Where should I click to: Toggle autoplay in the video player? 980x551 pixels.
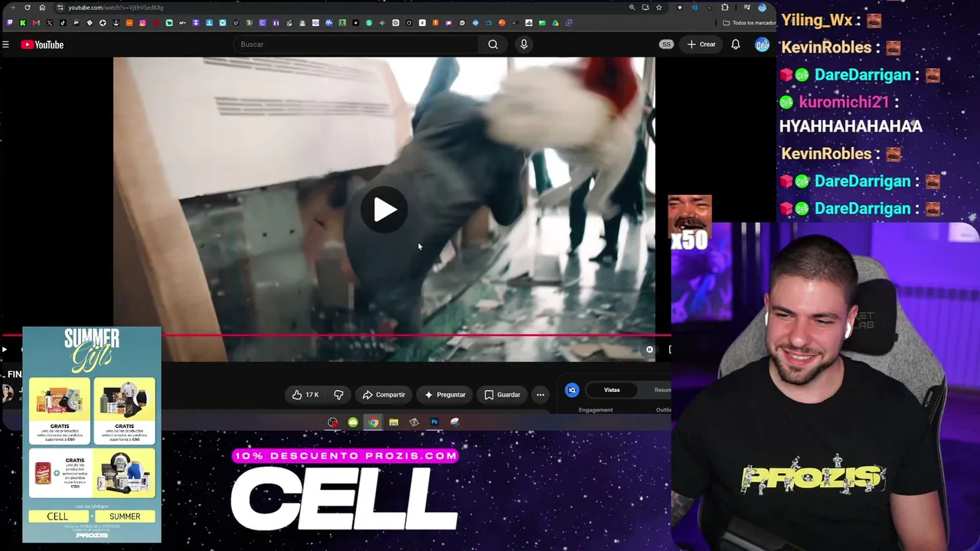pos(649,350)
